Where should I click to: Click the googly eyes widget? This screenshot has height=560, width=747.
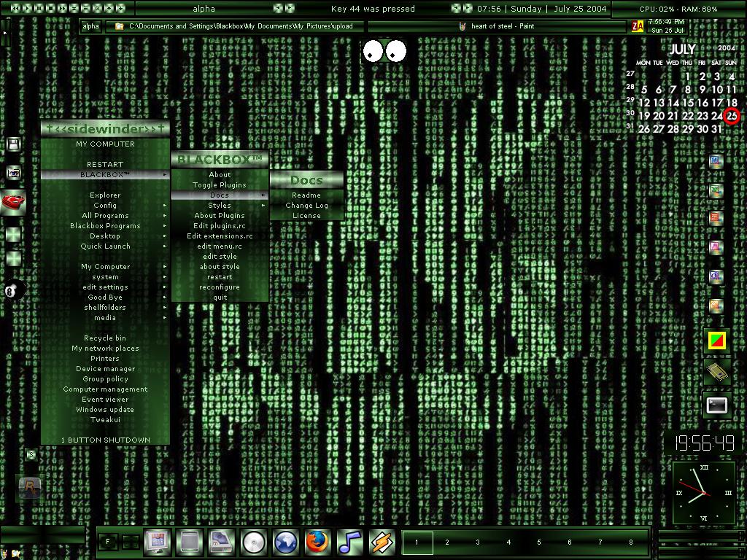coord(384,52)
